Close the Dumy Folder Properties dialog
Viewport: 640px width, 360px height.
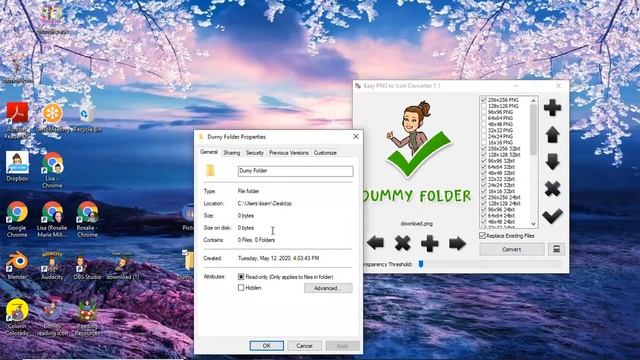click(356, 136)
